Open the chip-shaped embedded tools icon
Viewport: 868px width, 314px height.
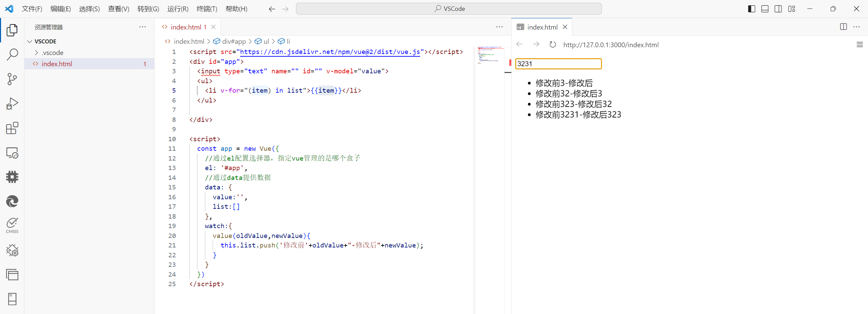point(12,177)
